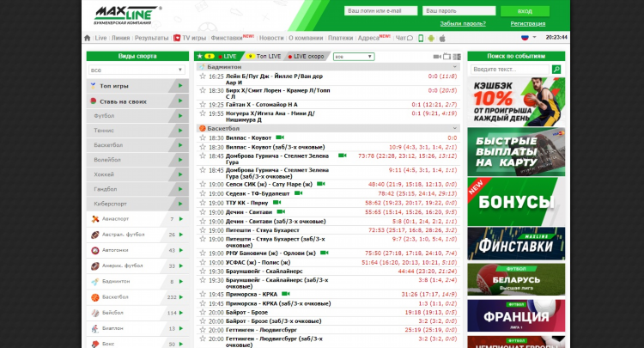Screen dimensions: 644x348
Task: Open the Новости link
Action: (271, 38)
